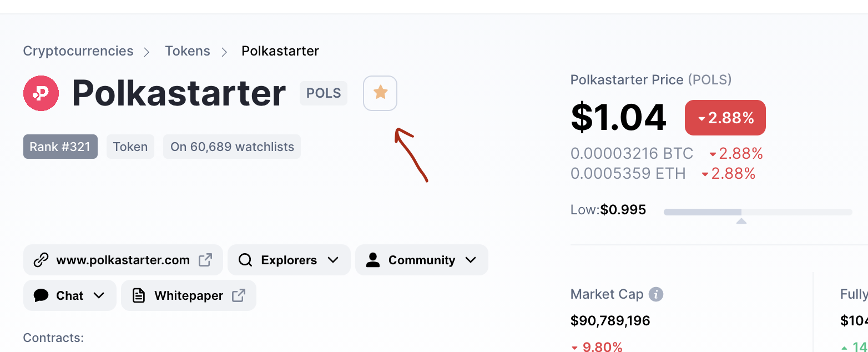868x352 pixels.
Task: Click the Market Cap info icon
Action: [x=656, y=294]
